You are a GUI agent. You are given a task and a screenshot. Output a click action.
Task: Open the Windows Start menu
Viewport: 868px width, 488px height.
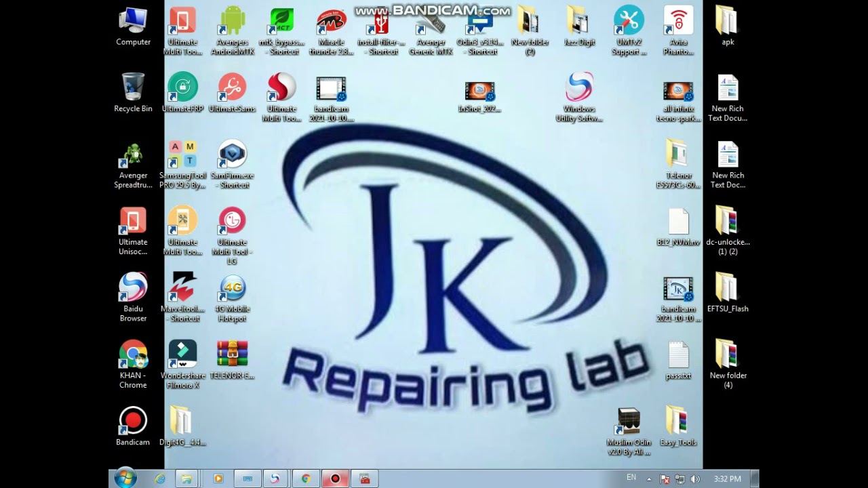[x=125, y=479]
